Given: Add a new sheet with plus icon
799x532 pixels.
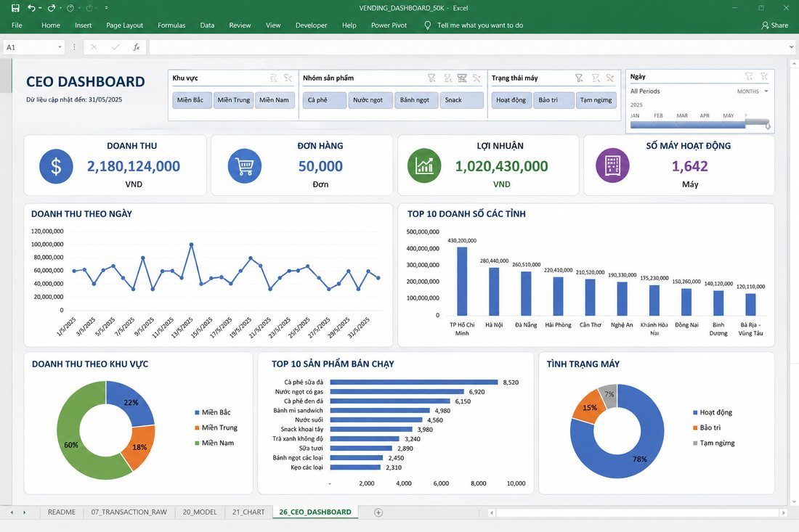Looking at the screenshot, I should click(378, 512).
